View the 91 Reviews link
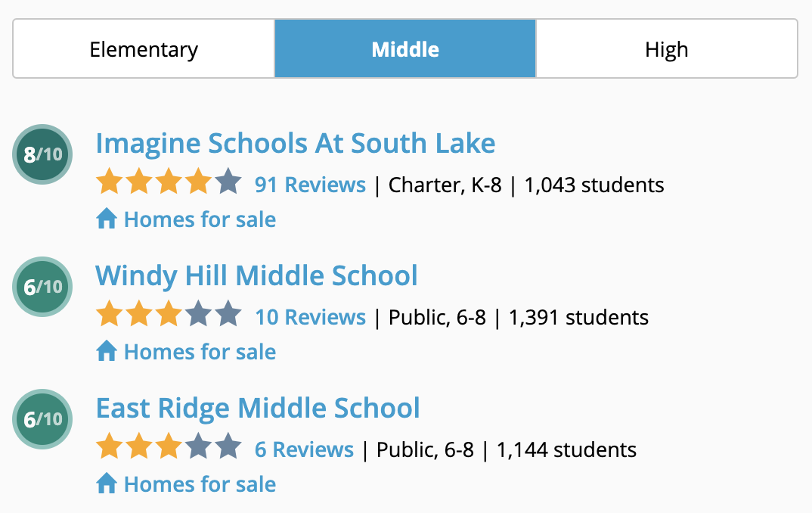The height and width of the screenshot is (513, 812). [x=310, y=185]
